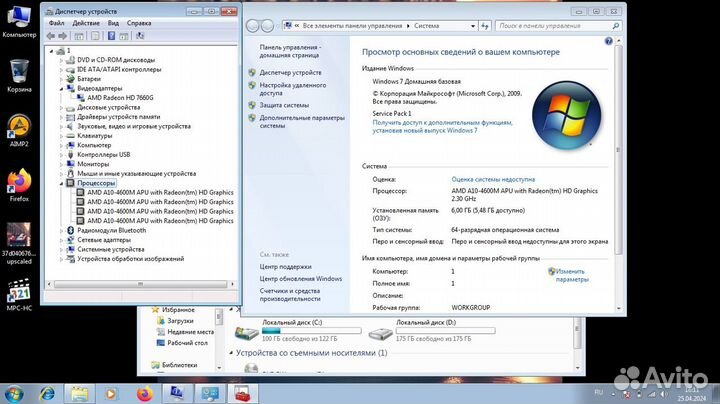Select AMD Radeon HD 7660G device

pos(120,98)
